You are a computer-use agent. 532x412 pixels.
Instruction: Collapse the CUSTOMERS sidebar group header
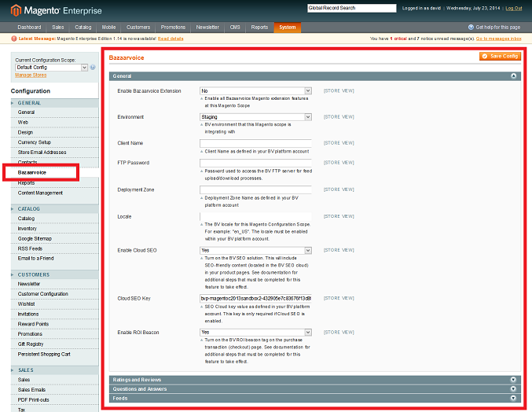tap(55, 274)
